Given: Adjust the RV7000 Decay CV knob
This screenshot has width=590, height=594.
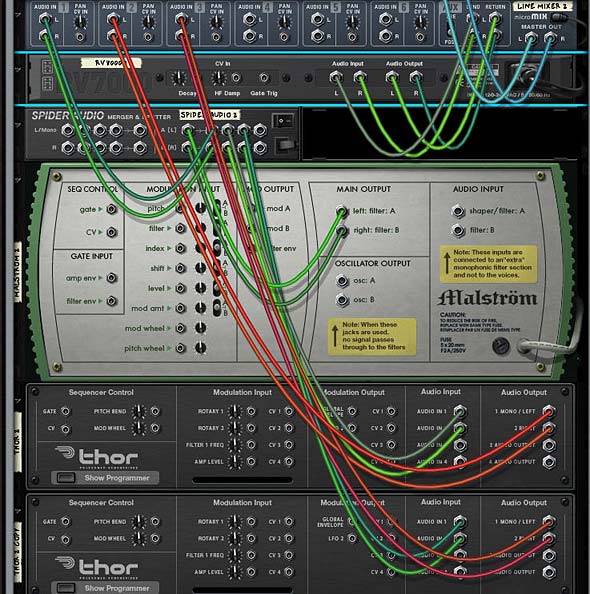Looking at the screenshot, I should (x=178, y=78).
